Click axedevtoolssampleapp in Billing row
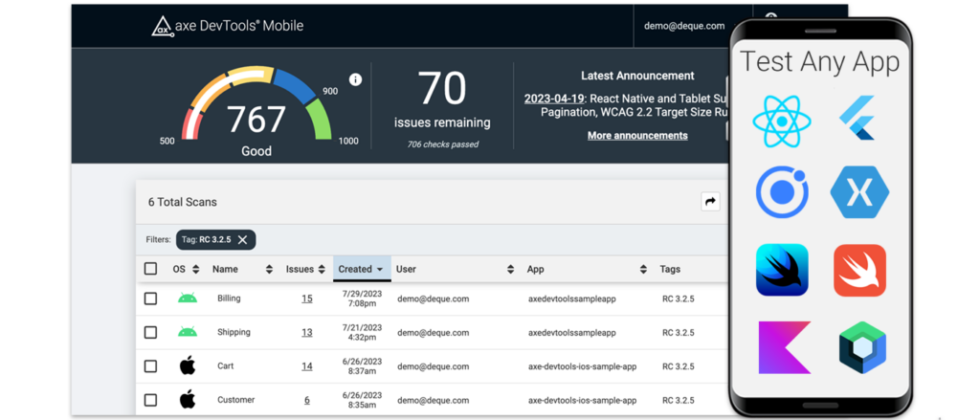This screenshot has height=420, width=980. 572,298
